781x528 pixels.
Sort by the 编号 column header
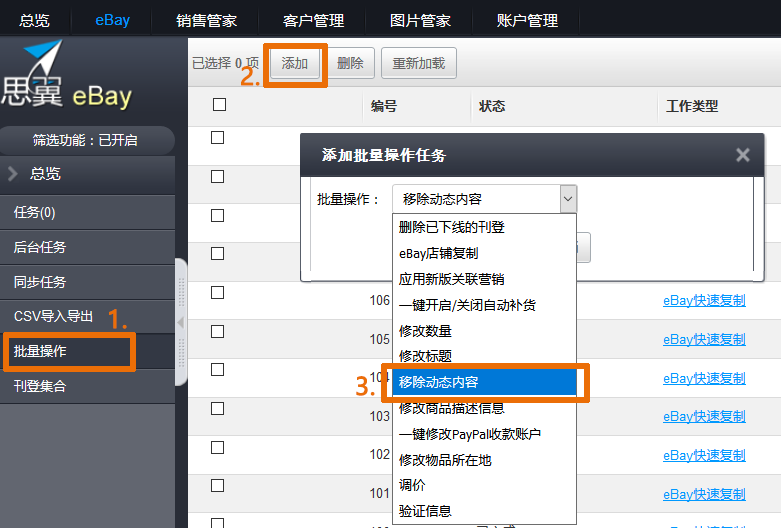[x=384, y=106]
